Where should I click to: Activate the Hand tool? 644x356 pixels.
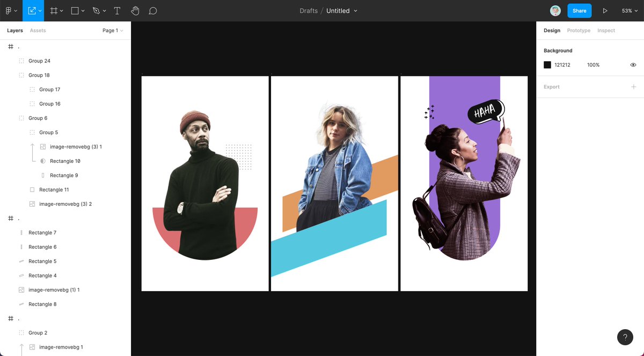(x=135, y=10)
